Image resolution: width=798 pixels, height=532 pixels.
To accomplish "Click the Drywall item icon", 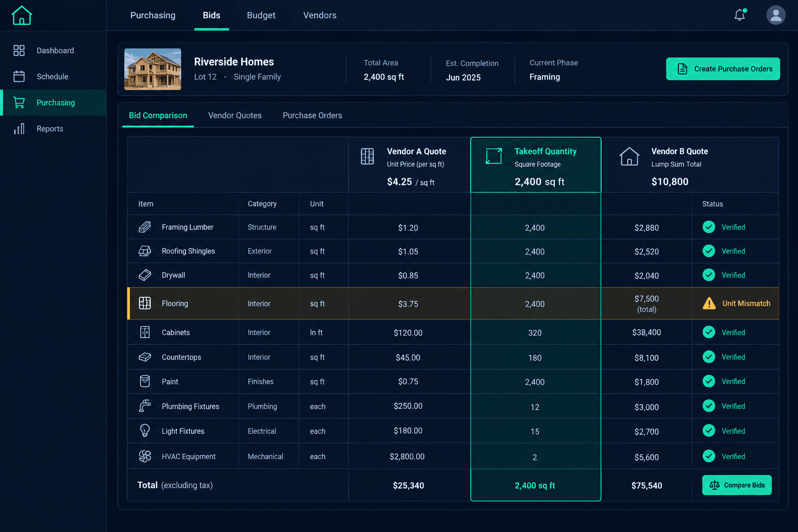I will [145, 275].
